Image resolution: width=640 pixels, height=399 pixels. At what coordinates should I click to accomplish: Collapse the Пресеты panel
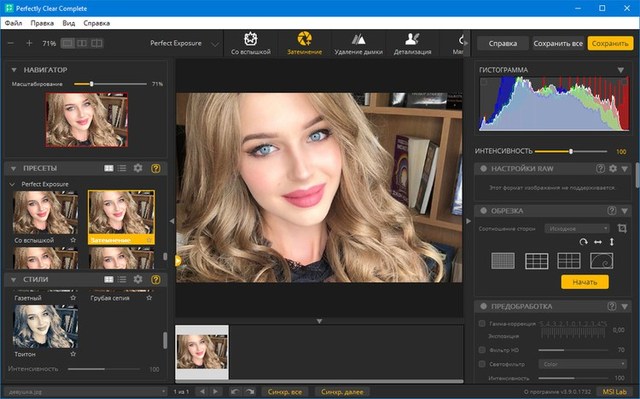tap(13, 168)
